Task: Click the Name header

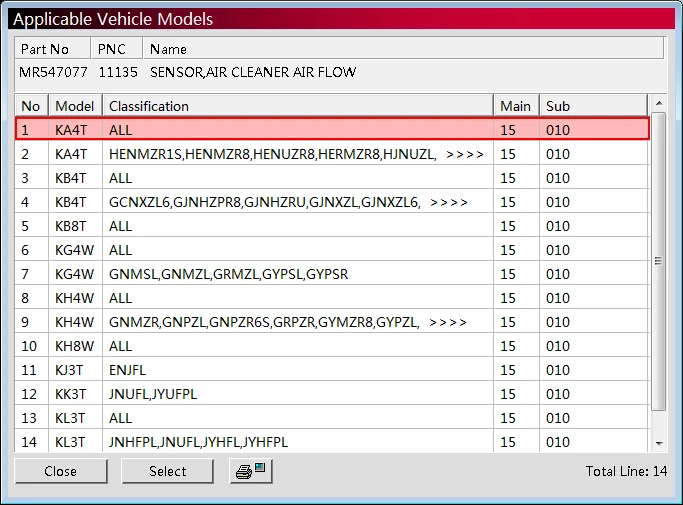Action: click(403, 49)
